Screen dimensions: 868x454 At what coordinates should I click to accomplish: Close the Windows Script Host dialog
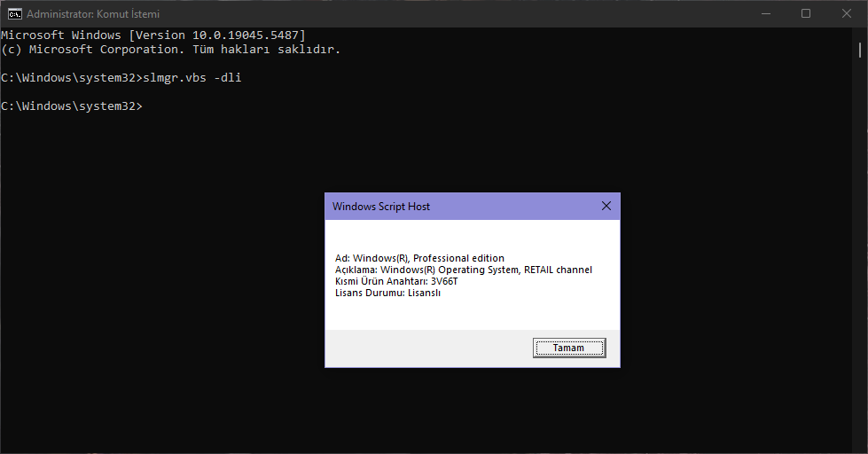click(606, 206)
